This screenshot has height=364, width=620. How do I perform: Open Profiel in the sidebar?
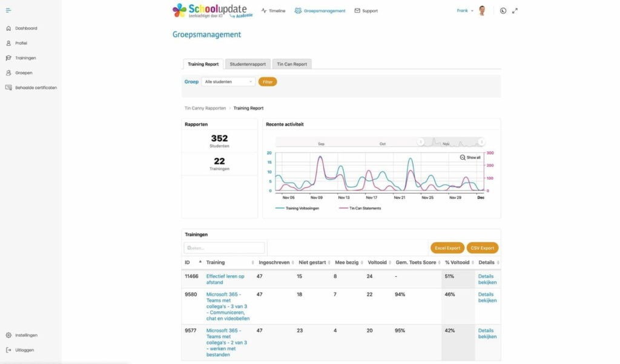pyautogui.click(x=16, y=43)
